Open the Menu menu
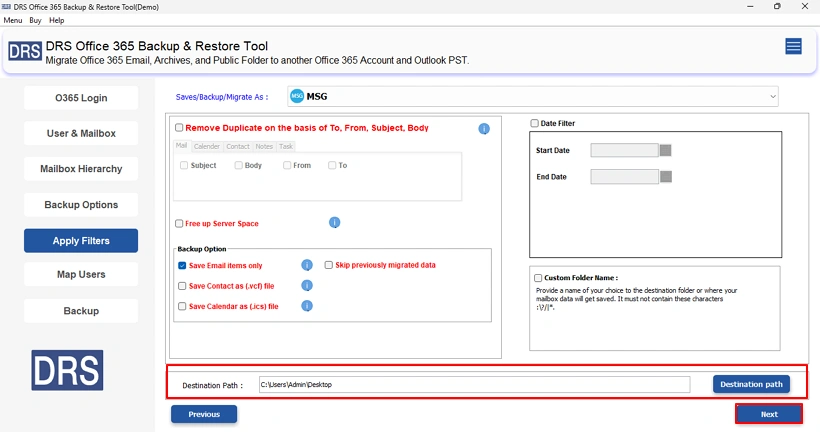This screenshot has width=820, height=432. coord(13,20)
